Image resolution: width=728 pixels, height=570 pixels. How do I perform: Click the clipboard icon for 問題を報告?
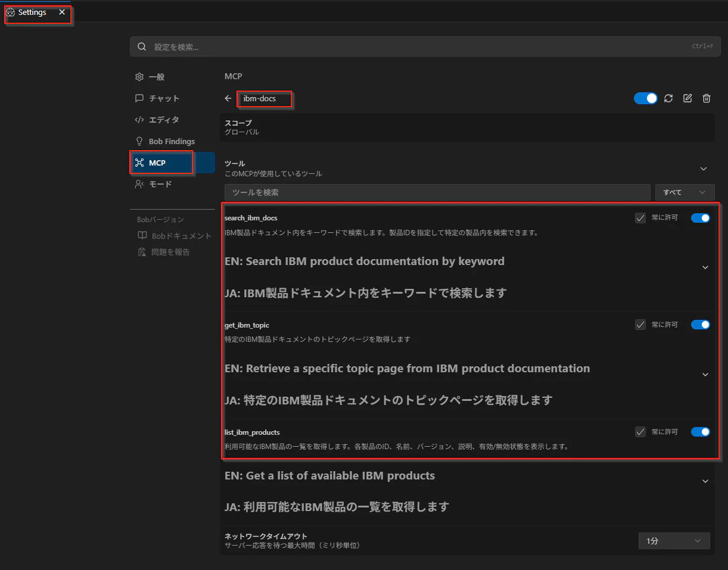click(x=142, y=252)
